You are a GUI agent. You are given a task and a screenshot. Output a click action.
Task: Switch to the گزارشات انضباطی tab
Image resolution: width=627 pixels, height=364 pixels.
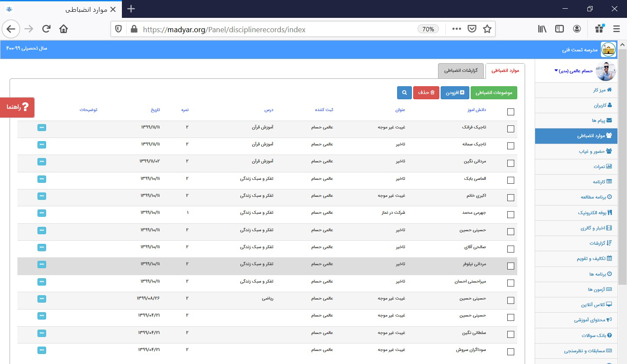461,71
